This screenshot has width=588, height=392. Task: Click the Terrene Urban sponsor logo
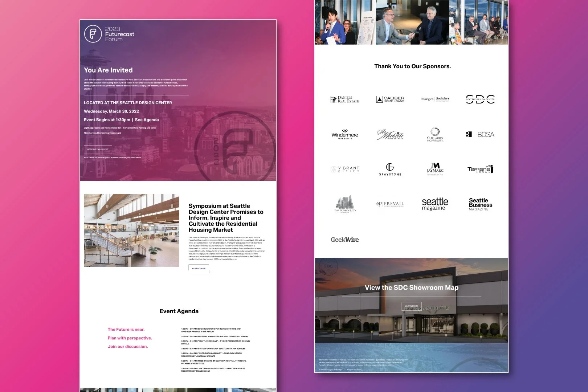480,169
